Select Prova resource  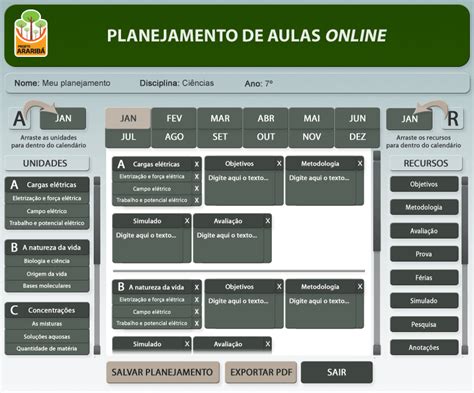point(424,254)
